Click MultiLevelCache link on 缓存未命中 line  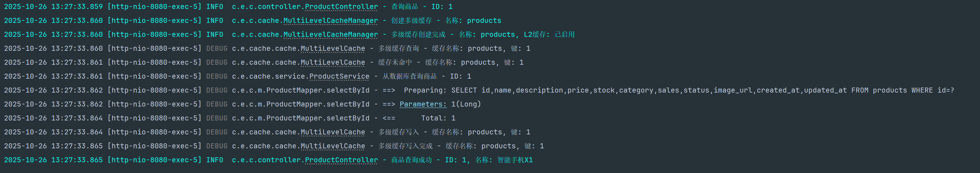[333, 63]
